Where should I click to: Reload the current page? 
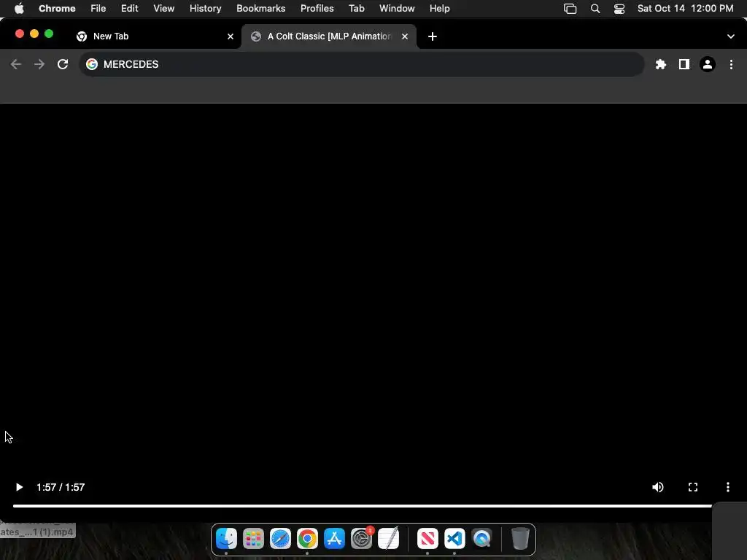pyautogui.click(x=63, y=64)
